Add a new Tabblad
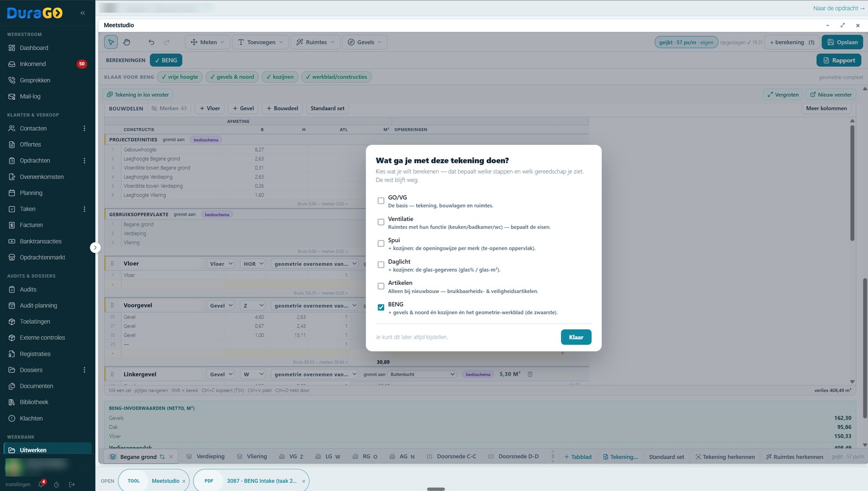The width and height of the screenshot is (868, 491). 578,457
